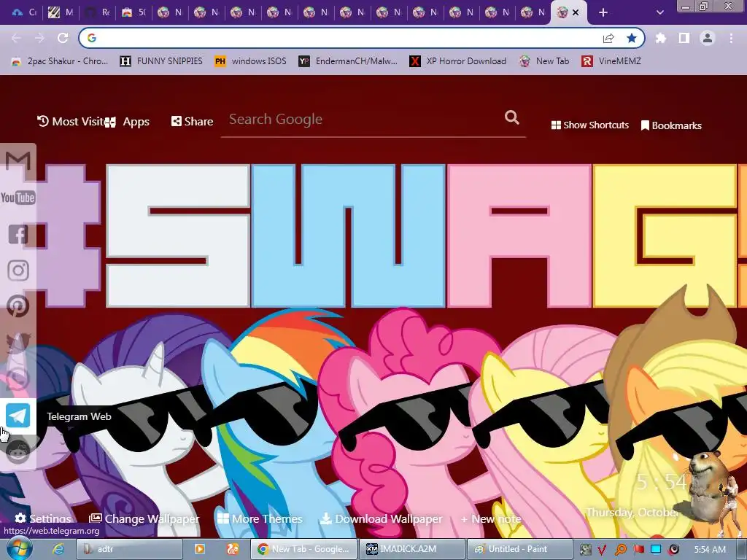Reload the current page
Viewport: 747px width, 560px height.
pyautogui.click(x=63, y=38)
